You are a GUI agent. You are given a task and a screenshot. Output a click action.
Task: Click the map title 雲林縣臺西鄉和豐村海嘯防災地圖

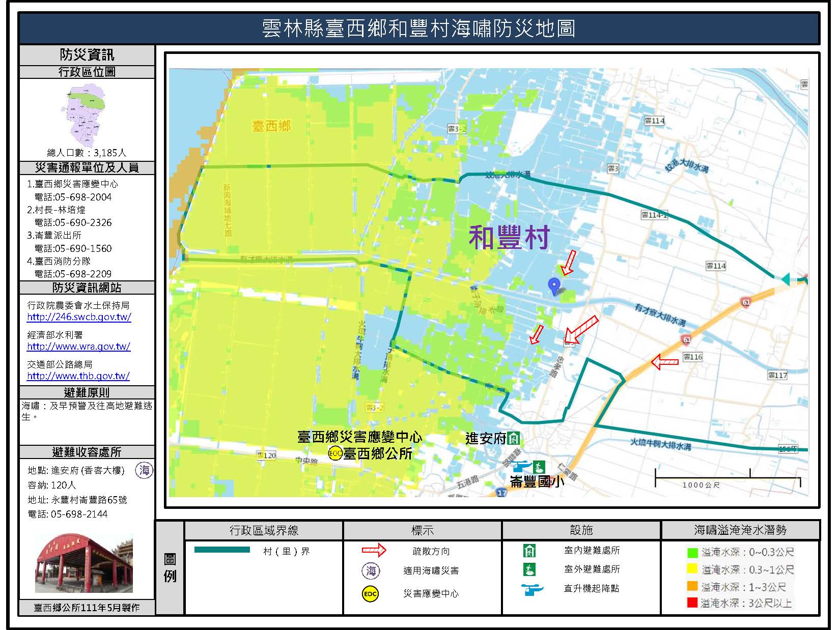click(419, 28)
